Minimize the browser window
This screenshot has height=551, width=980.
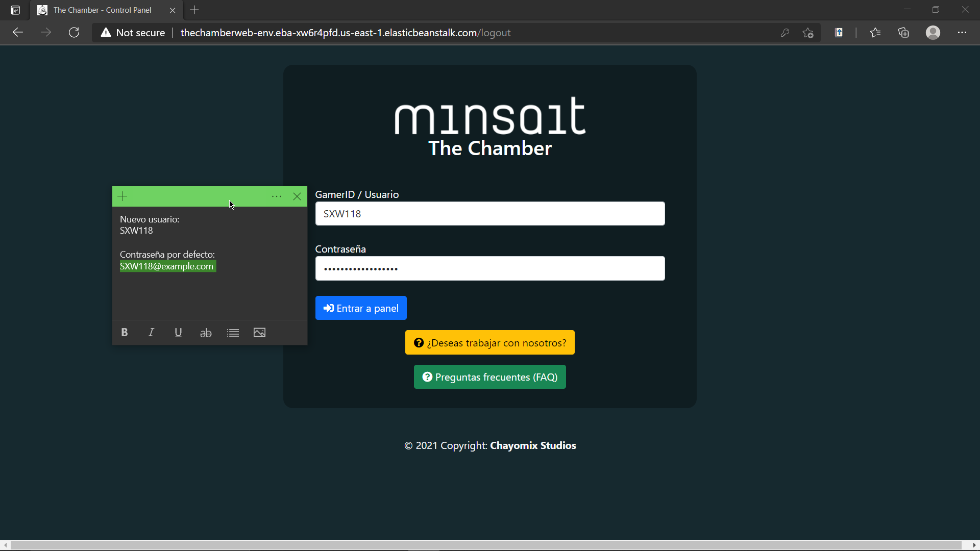(x=907, y=10)
